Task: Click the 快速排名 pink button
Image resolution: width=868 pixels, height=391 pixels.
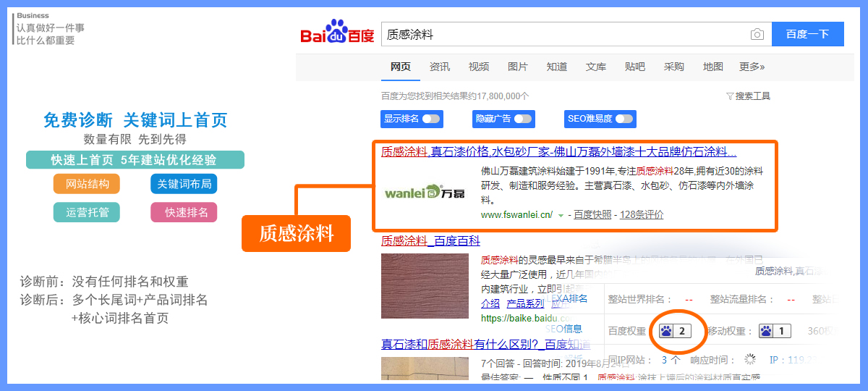Action: 184,212
